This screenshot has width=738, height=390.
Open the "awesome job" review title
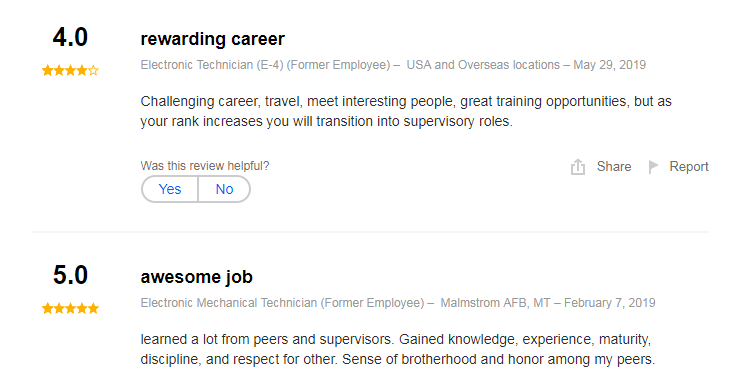click(x=196, y=277)
